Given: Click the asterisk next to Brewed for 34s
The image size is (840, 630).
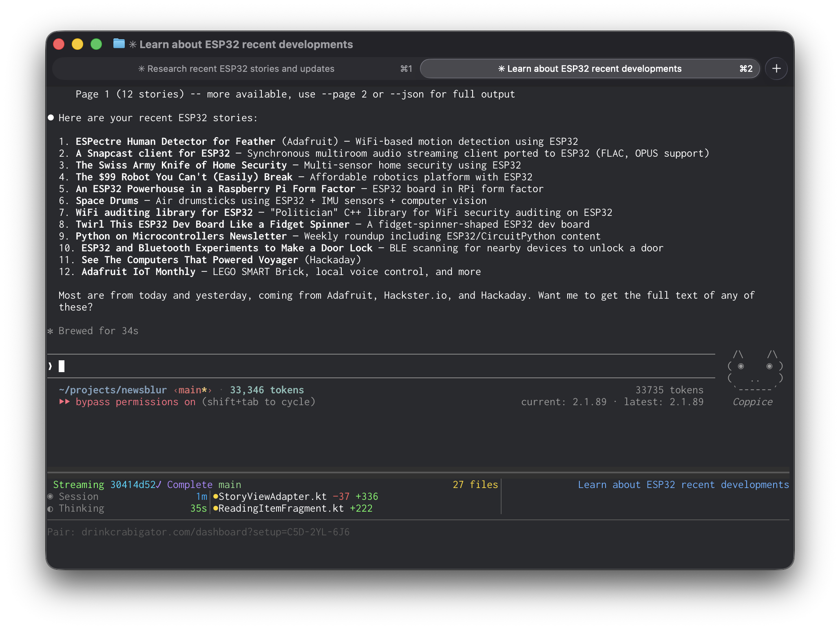Looking at the screenshot, I should (51, 331).
